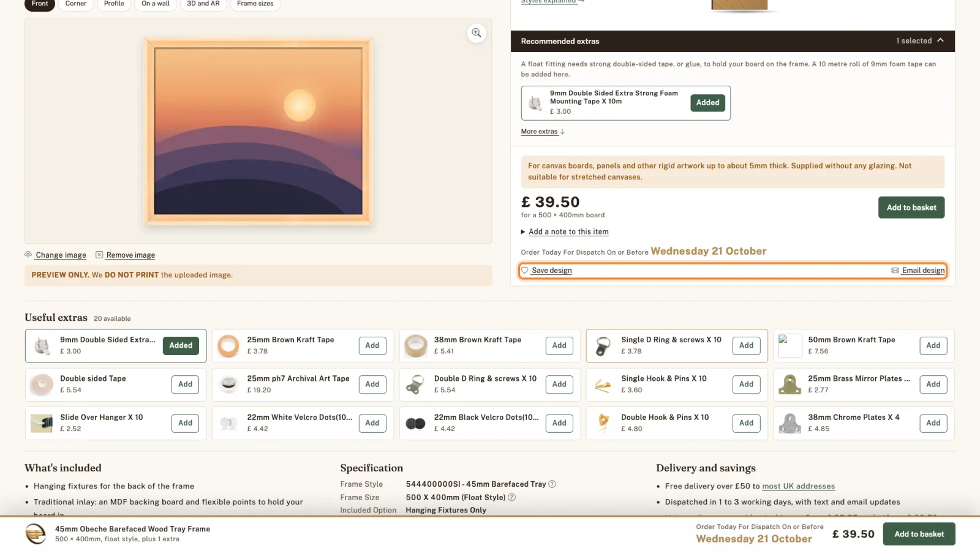Click the Frame Size help question icon
The height and width of the screenshot is (551, 980).
click(512, 497)
